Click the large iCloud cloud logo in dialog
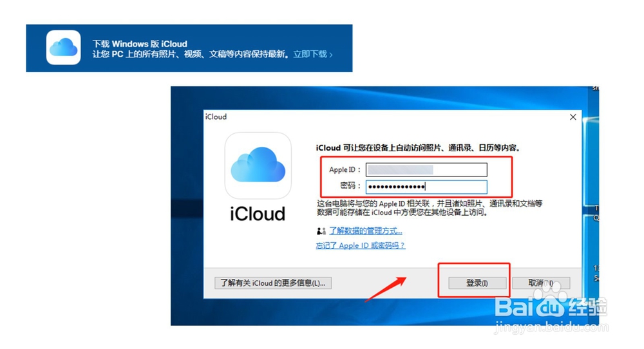Image resolution: width=644 pixels, height=349 pixels. pyautogui.click(x=258, y=165)
